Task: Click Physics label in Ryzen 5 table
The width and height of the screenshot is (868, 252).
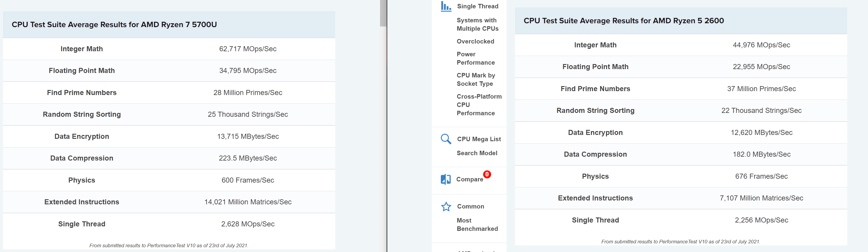Action: [x=595, y=176]
